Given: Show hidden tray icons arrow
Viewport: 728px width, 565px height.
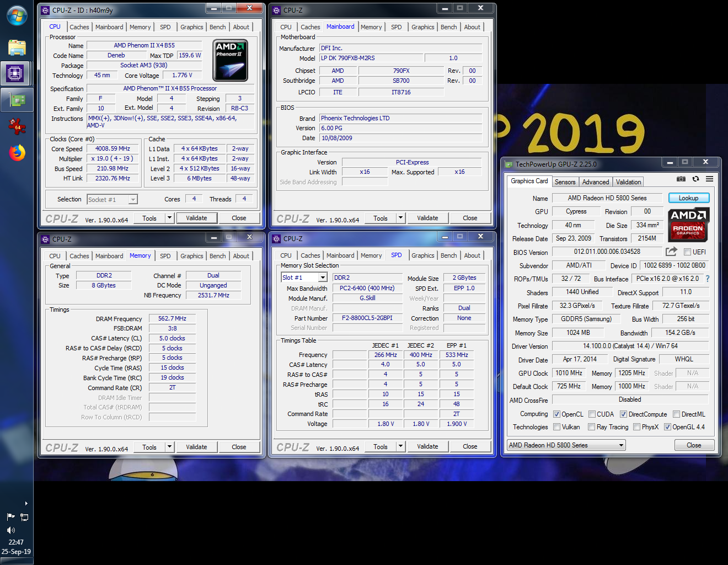Looking at the screenshot, I should coord(26,503).
